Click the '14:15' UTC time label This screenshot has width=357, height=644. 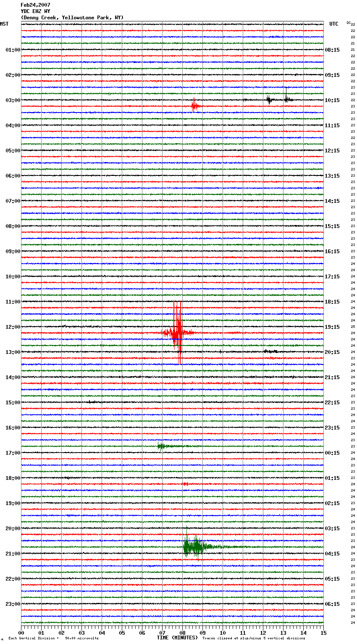tap(332, 201)
